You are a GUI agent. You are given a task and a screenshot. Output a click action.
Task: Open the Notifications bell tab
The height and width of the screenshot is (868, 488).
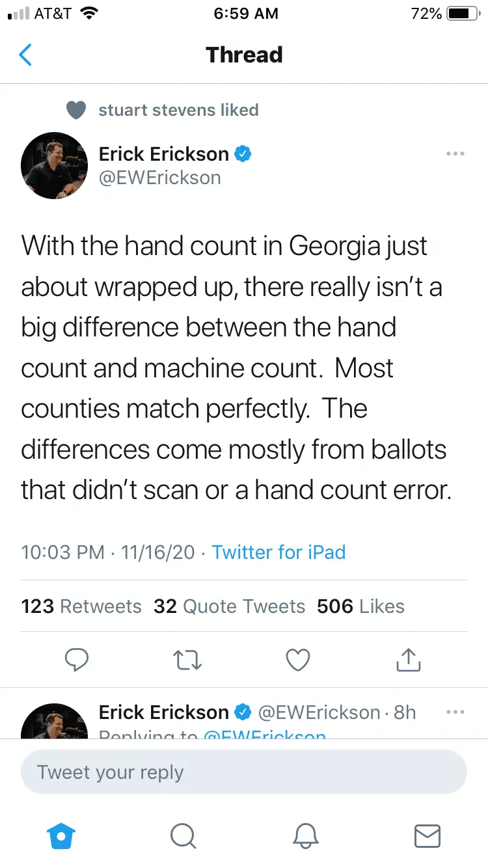(x=306, y=835)
